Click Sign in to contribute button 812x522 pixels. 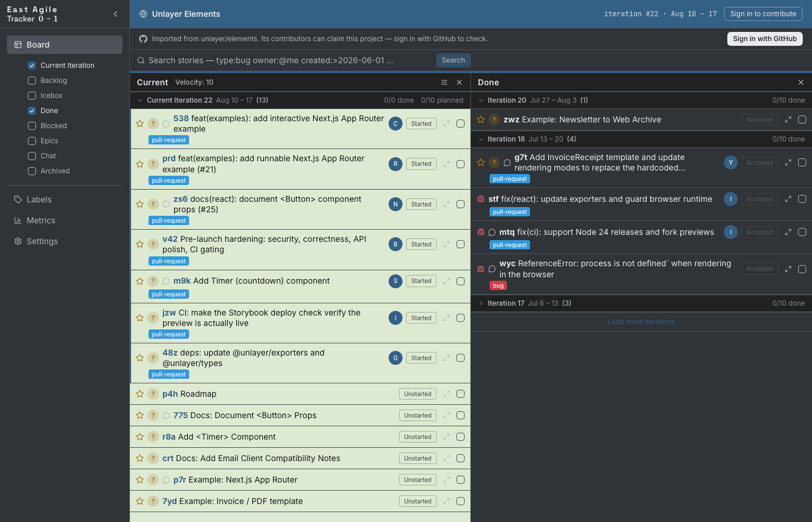[763, 14]
